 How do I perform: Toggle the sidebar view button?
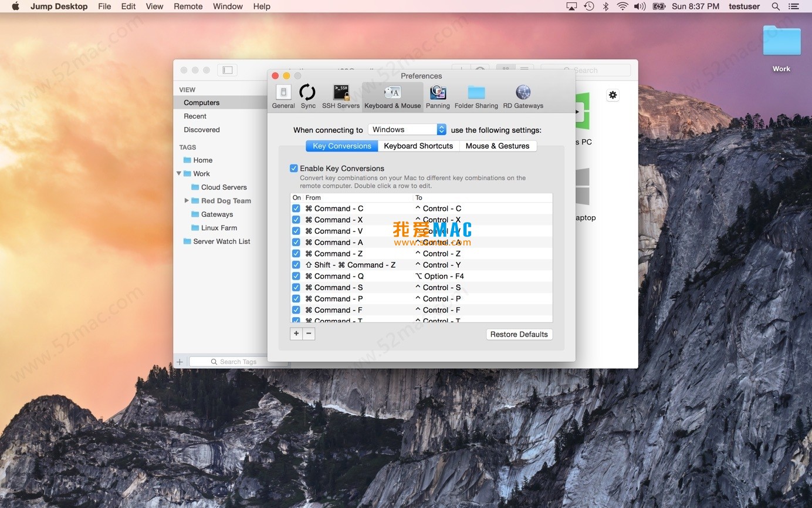click(x=227, y=70)
